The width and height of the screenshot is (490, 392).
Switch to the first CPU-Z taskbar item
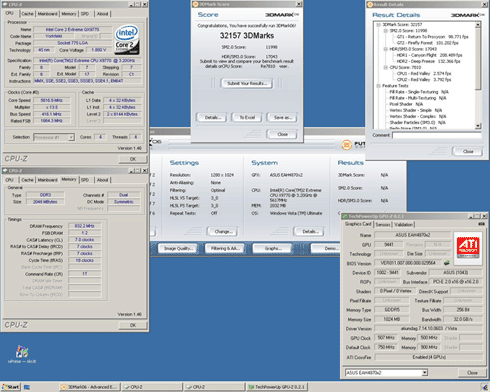[153, 387]
